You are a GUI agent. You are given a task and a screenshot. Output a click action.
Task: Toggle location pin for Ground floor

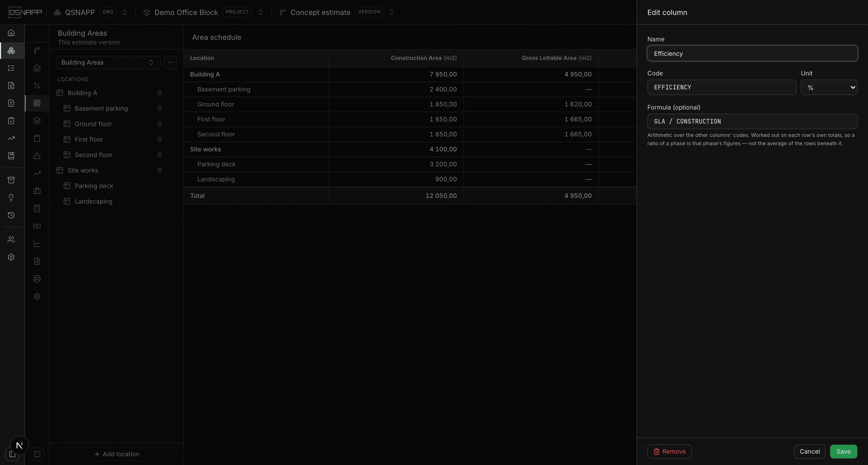160,124
